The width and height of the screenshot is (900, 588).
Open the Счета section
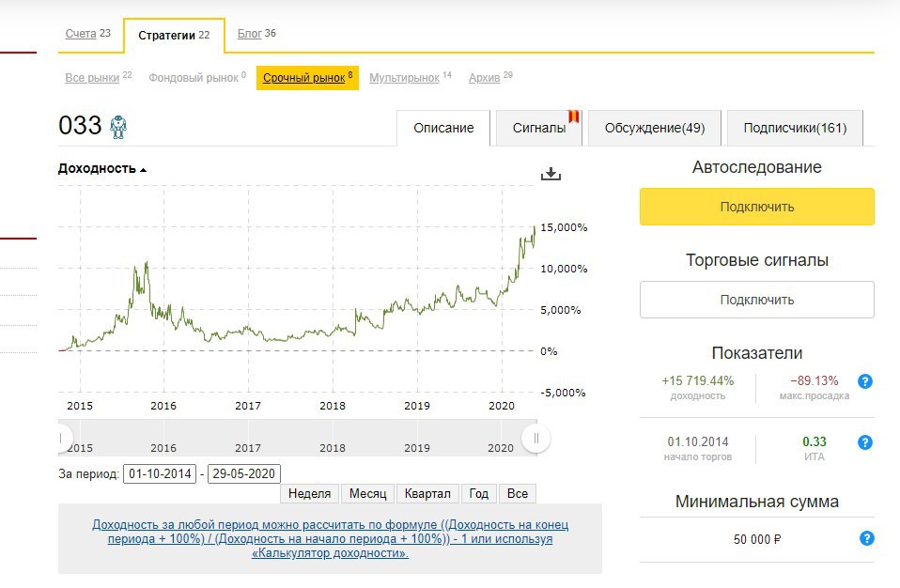[81, 34]
